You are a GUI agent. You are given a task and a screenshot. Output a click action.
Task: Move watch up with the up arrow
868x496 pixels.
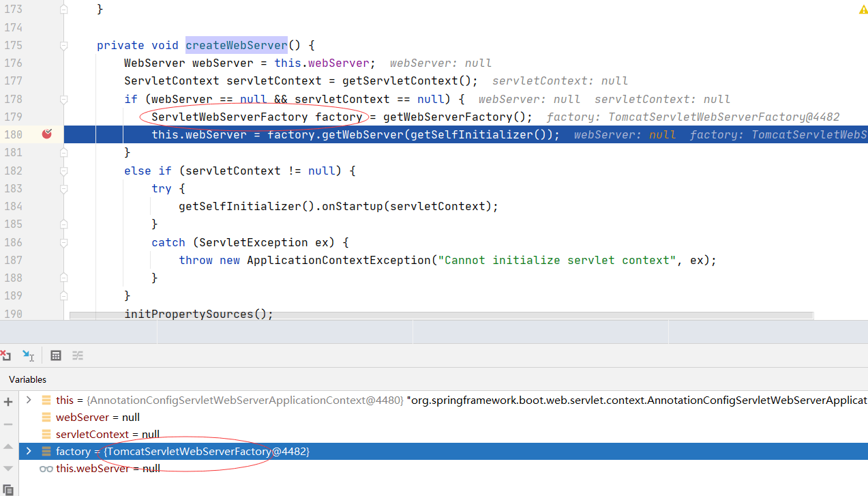coord(8,446)
